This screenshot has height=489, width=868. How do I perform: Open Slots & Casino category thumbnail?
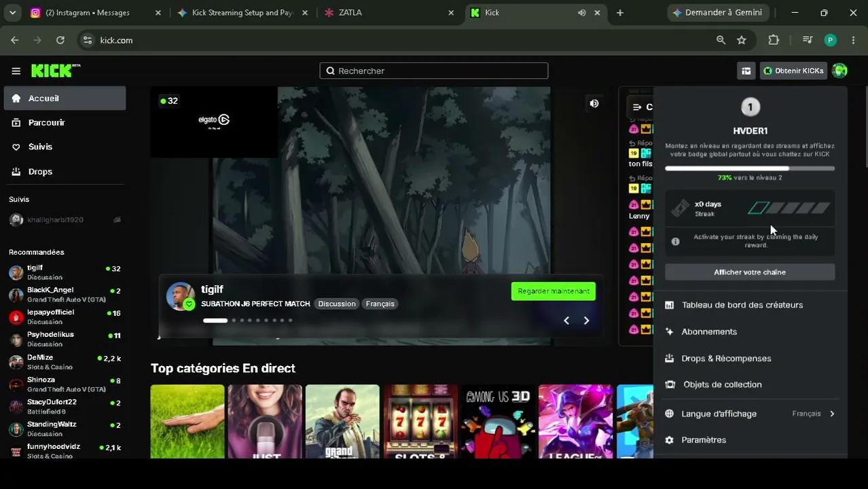420,422
